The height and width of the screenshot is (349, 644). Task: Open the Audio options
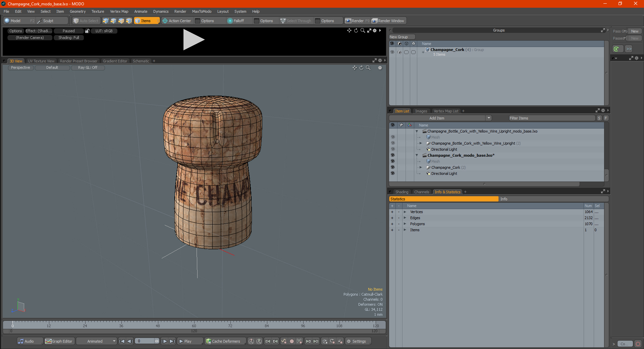(30, 341)
